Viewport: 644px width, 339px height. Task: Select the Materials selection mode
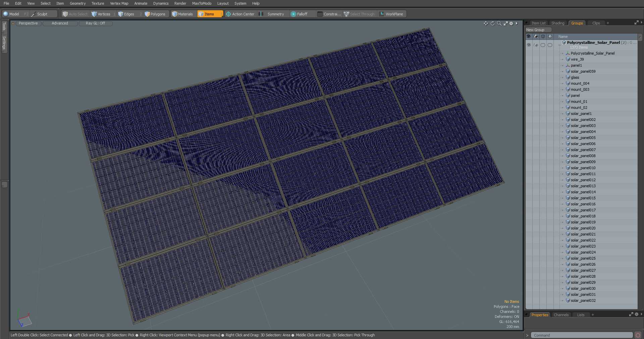(182, 14)
